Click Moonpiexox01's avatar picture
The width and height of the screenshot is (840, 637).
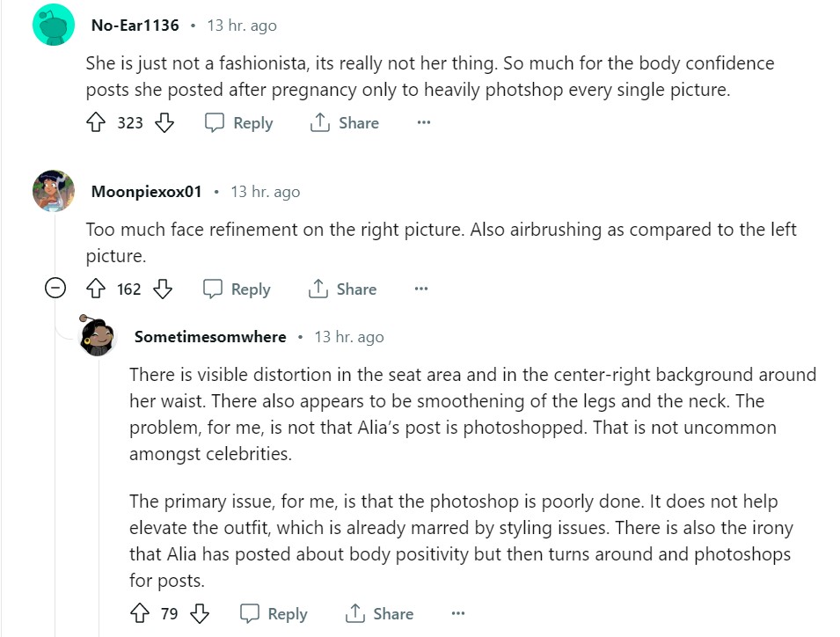click(54, 191)
